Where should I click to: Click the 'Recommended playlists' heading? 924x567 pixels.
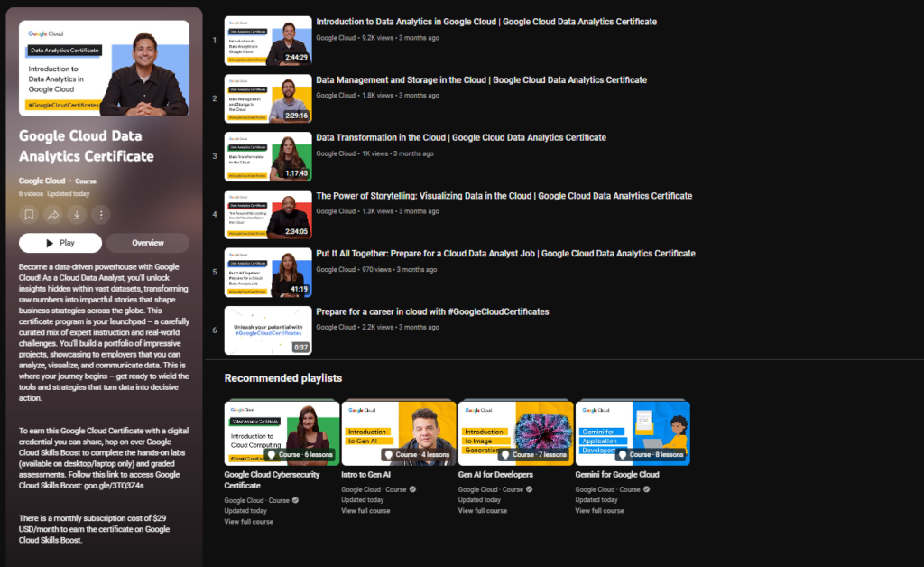[282, 378]
